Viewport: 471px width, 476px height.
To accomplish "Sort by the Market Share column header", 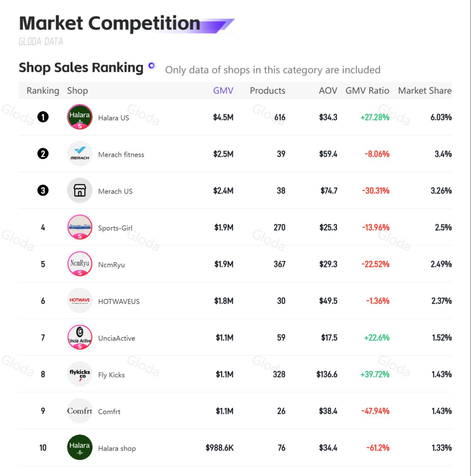I will (x=425, y=90).
